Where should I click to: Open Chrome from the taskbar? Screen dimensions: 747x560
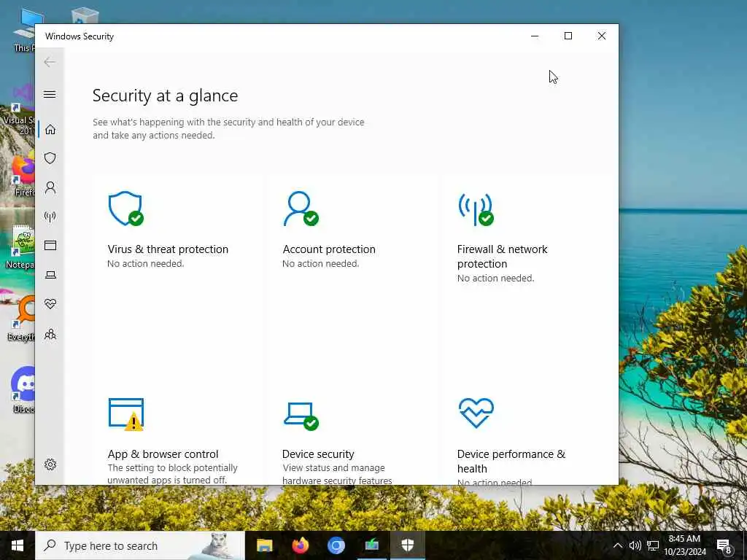pos(336,545)
